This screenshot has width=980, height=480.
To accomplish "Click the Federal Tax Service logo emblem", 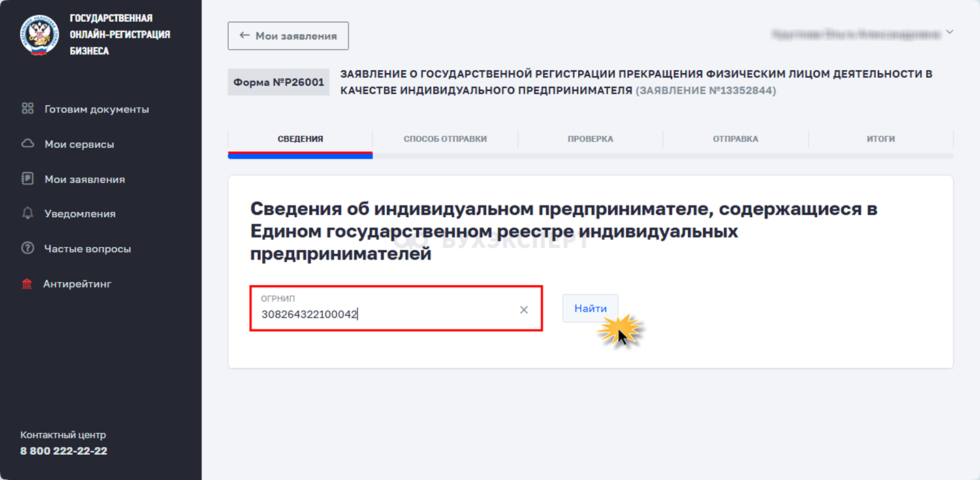I will coord(39,35).
